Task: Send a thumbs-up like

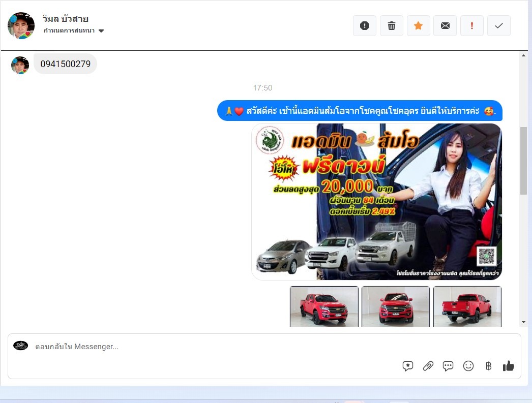Action: 508,366
